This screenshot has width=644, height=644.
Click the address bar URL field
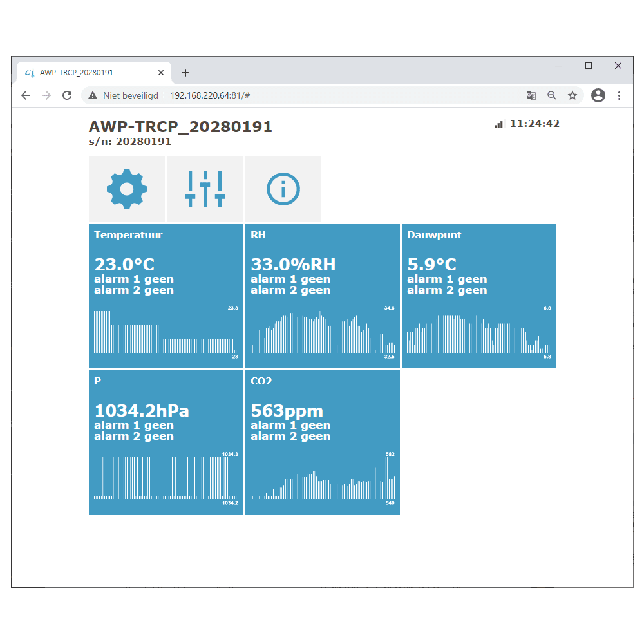[x=322, y=95]
